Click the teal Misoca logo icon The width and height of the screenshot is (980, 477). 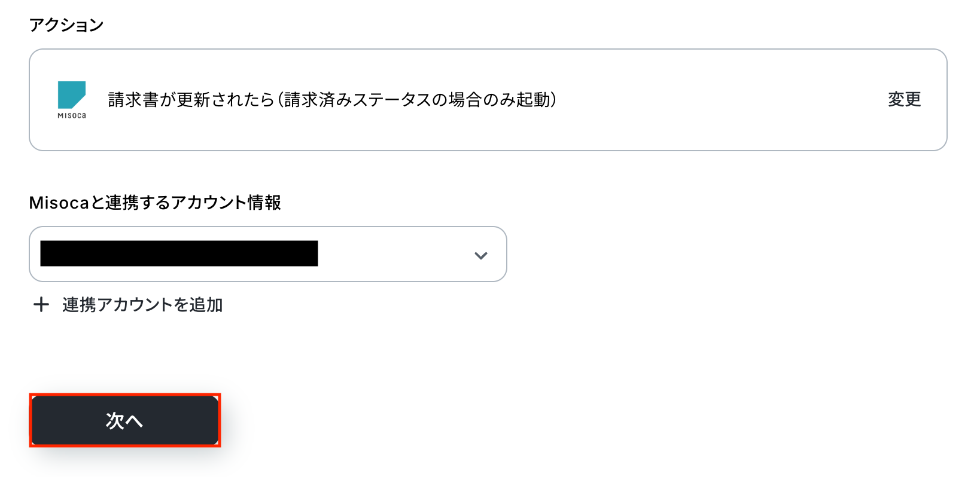point(72,95)
